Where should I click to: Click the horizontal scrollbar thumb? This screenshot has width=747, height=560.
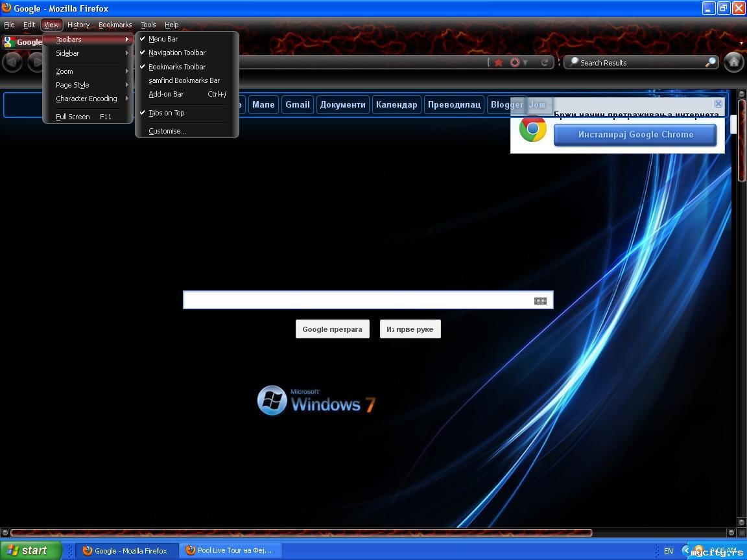301,532
